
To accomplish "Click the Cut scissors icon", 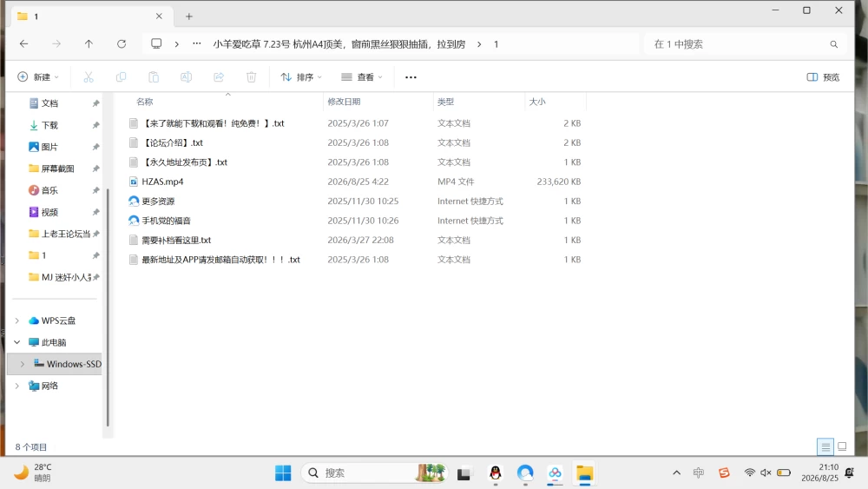I will click(x=89, y=77).
